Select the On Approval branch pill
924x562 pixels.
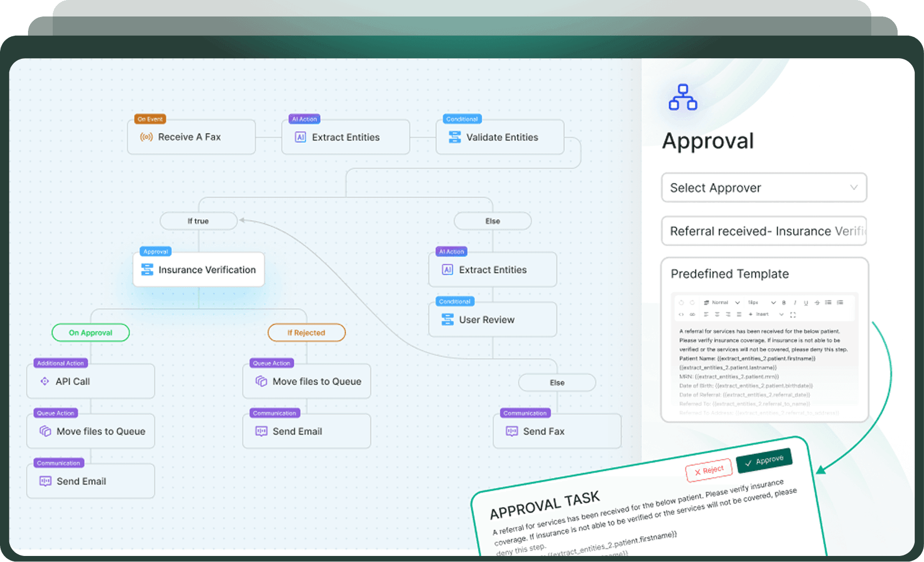tap(91, 332)
